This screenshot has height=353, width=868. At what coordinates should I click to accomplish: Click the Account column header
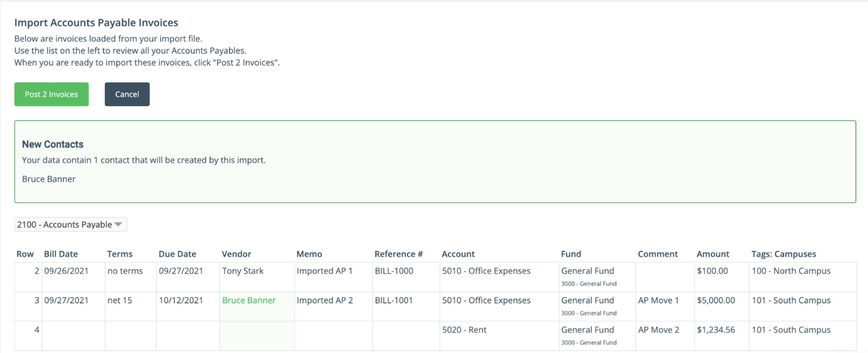pyautogui.click(x=458, y=254)
